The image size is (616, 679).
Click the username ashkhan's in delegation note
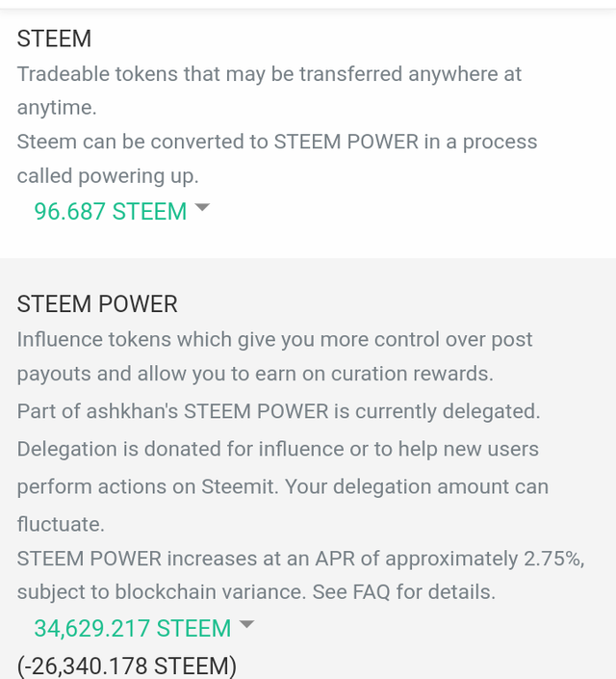[131, 411]
